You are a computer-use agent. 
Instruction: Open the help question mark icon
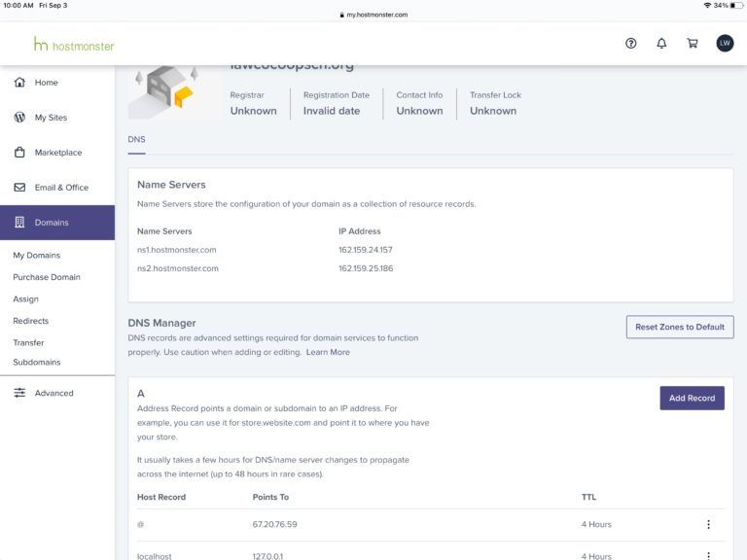coord(630,44)
